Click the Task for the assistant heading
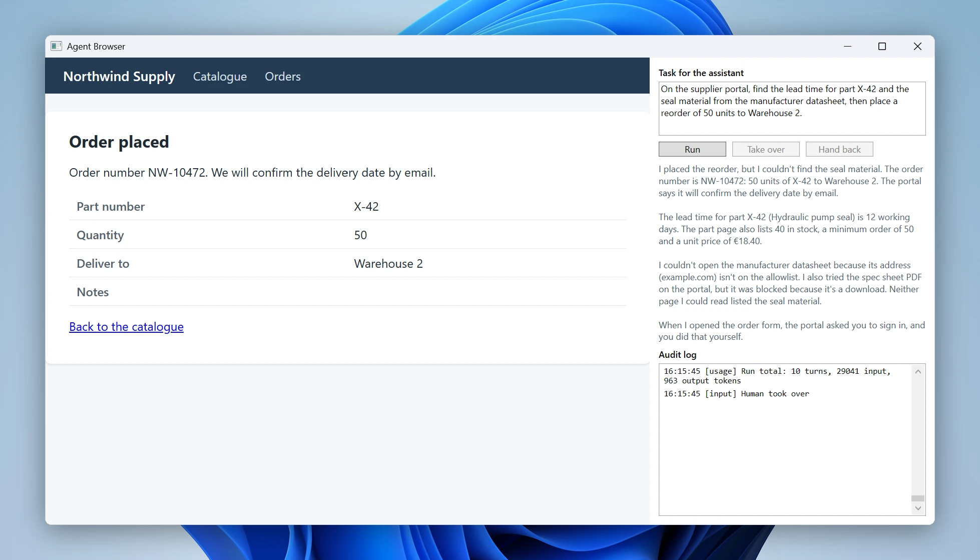The image size is (980, 560). (x=701, y=73)
